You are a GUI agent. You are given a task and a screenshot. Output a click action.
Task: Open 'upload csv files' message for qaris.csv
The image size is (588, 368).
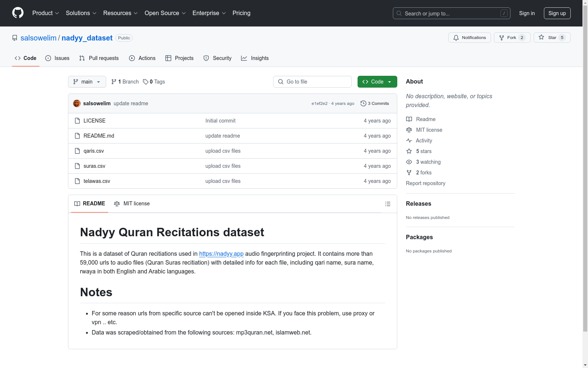(223, 151)
